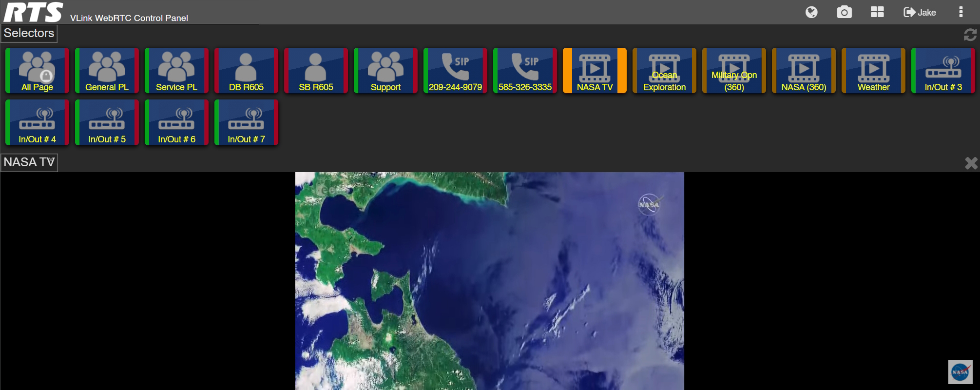Open the vertical three-dot options menu
The width and height of the screenshot is (980, 390).
[961, 12]
